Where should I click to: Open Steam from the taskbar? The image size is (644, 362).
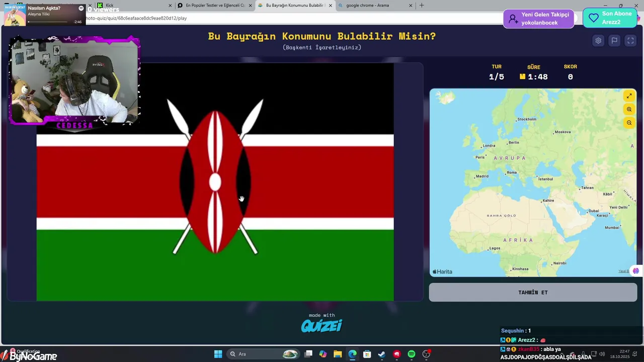pyautogui.click(x=382, y=354)
